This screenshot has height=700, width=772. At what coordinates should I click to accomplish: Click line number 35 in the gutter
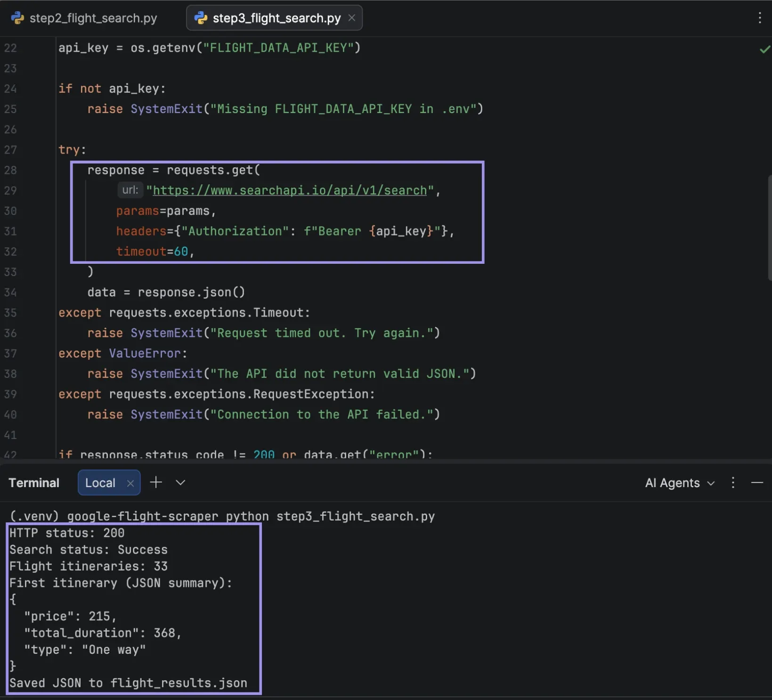tap(10, 313)
